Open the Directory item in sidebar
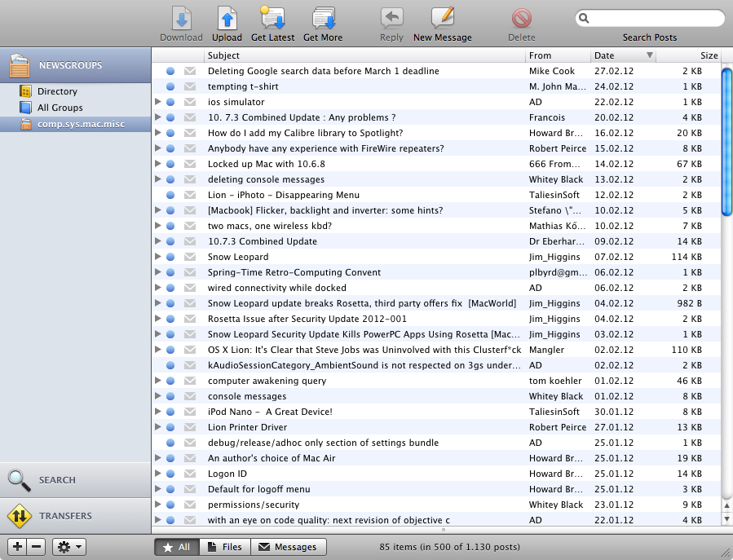The width and height of the screenshot is (733, 560). 56,91
